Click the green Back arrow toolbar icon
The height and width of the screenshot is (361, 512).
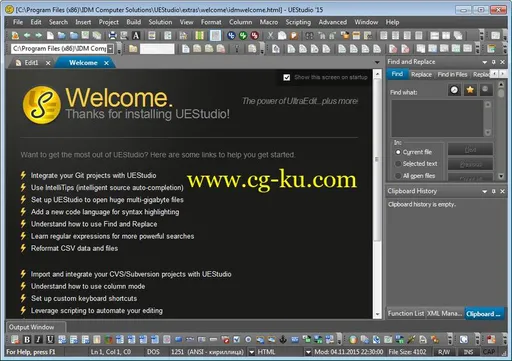(27, 35)
